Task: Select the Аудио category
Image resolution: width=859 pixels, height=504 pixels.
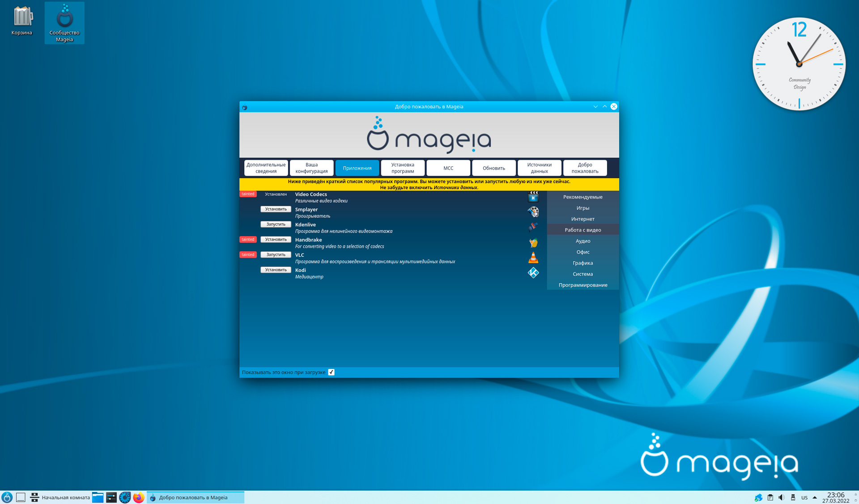Action: pyautogui.click(x=583, y=241)
